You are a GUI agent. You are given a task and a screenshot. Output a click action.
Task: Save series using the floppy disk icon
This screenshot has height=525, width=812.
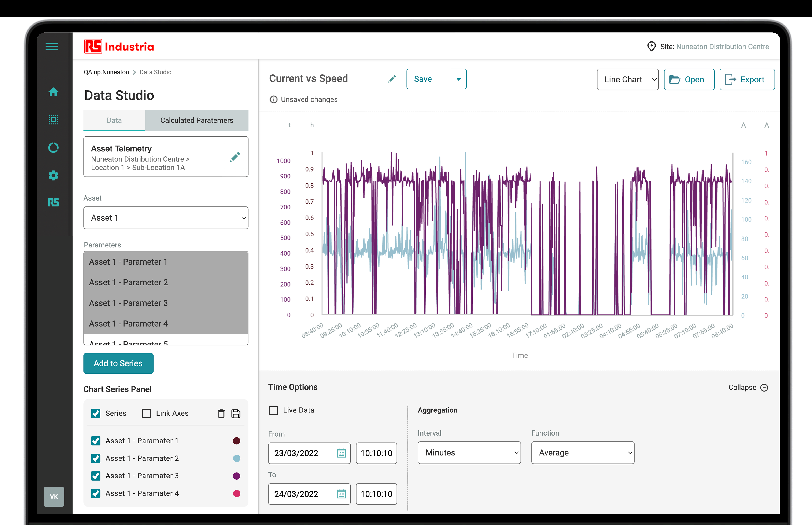[236, 414]
